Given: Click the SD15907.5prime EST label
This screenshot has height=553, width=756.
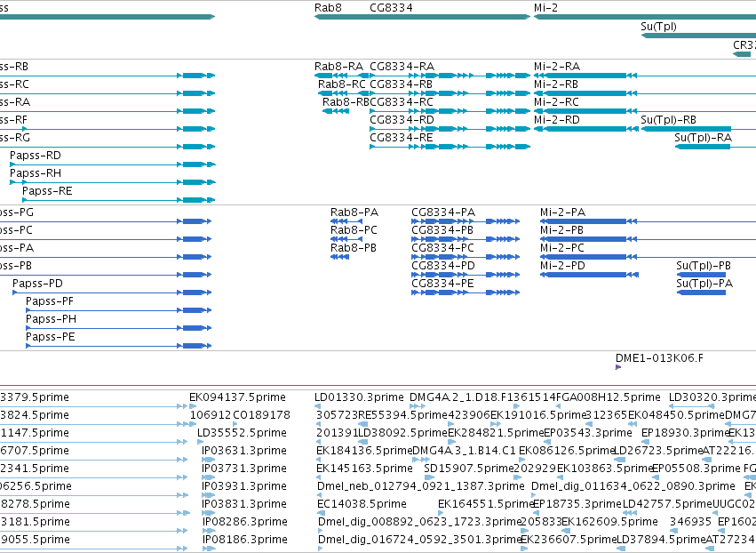Looking at the screenshot, I should (469, 469).
